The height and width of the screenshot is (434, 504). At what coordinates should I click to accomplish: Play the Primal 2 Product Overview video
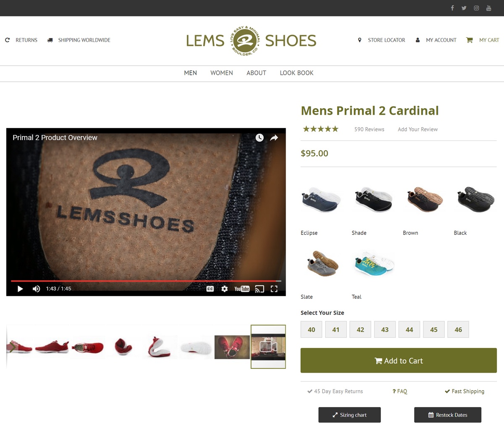20,289
